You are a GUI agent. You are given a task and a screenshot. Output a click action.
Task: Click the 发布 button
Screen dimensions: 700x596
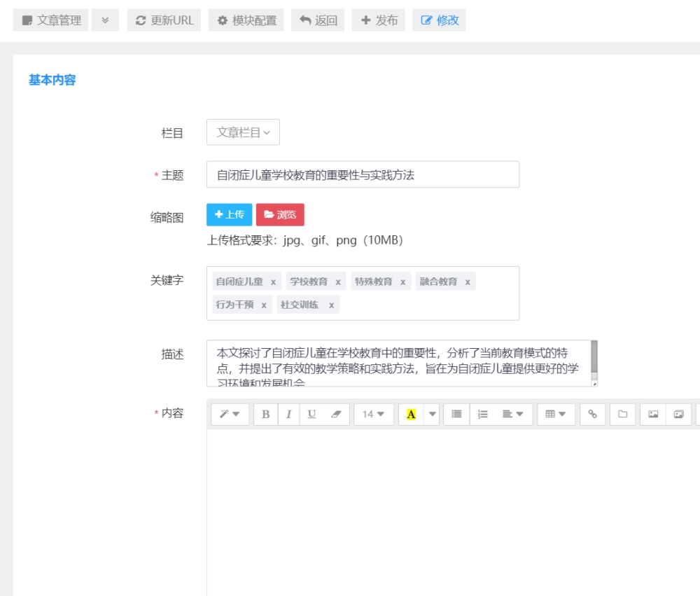(378, 20)
